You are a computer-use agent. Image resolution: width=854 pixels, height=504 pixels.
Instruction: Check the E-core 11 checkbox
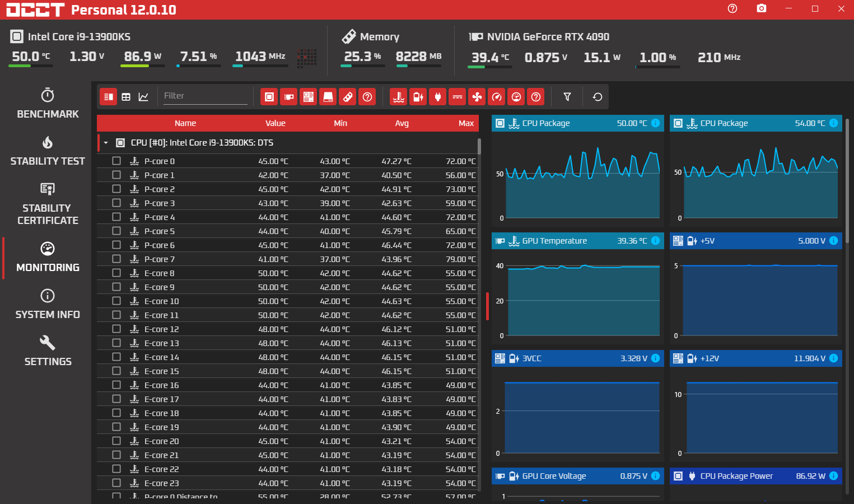(116, 315)
